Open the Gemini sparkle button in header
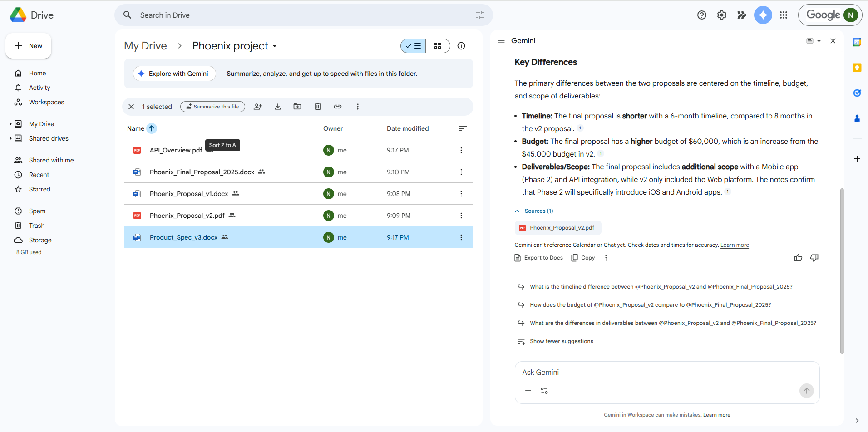Image resolution: width=868 pixels, height=432 pixels. point(763,15)
